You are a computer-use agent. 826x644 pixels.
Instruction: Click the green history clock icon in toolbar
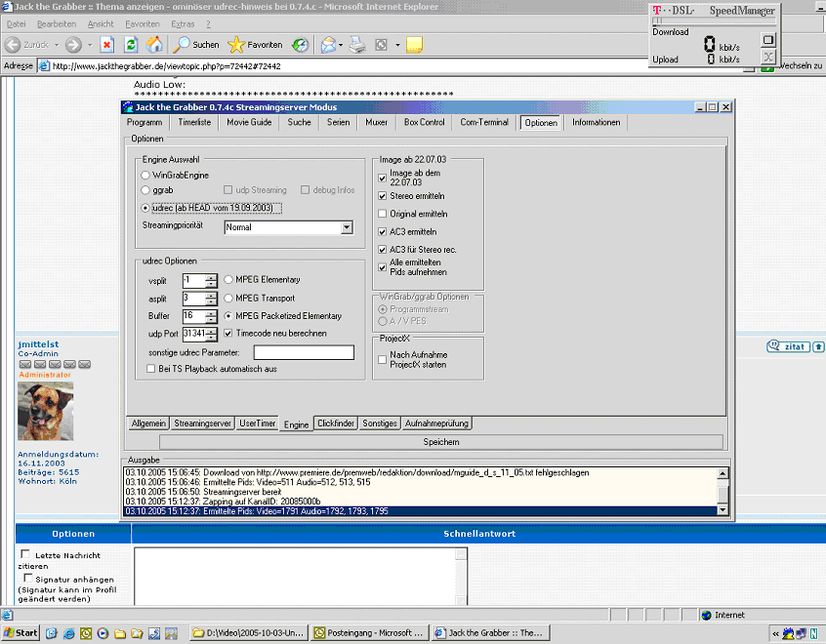(x=301, y=45)
